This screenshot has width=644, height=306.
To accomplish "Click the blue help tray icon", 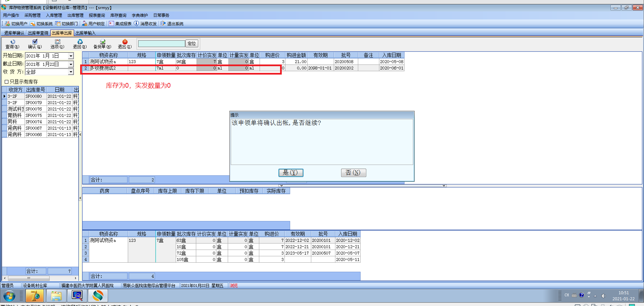I will (x=582, y=295).
